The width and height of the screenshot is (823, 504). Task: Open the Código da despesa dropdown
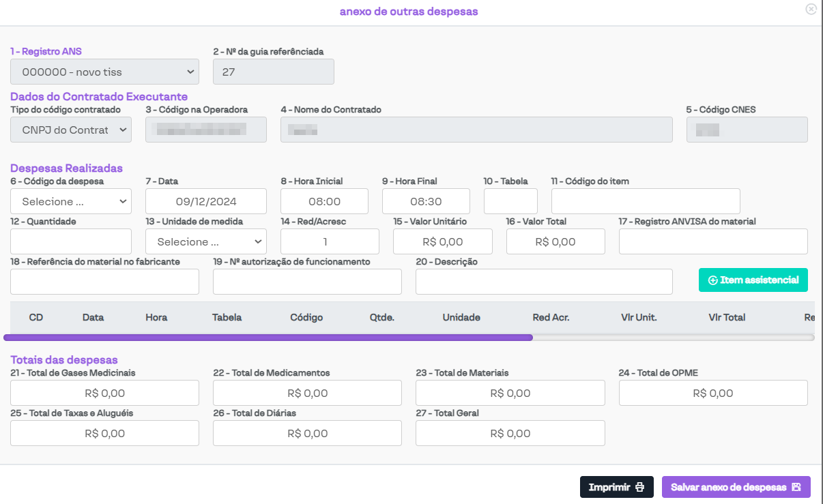click(x=71, y=201)
